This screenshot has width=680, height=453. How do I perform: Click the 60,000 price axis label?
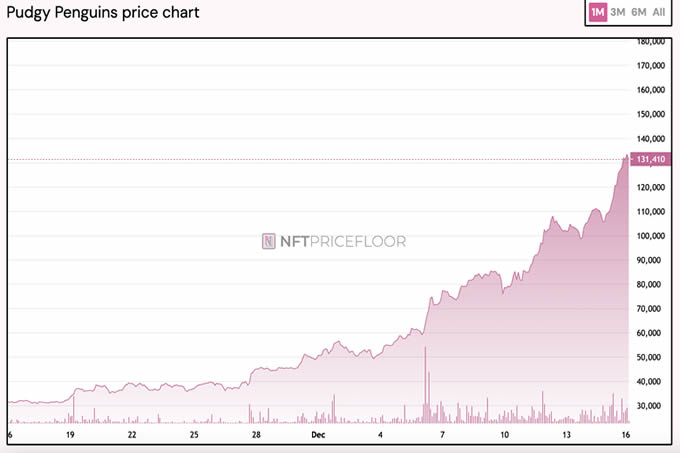653,333
